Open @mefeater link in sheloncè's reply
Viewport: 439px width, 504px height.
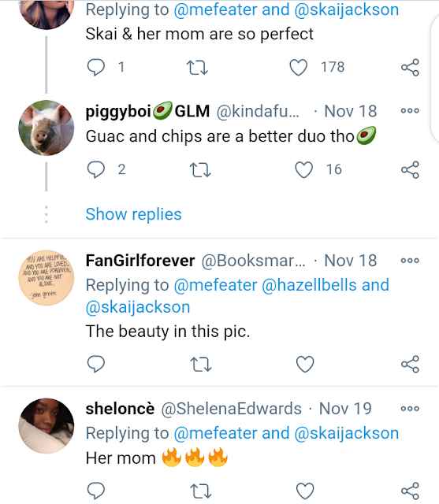pos(215,433)
